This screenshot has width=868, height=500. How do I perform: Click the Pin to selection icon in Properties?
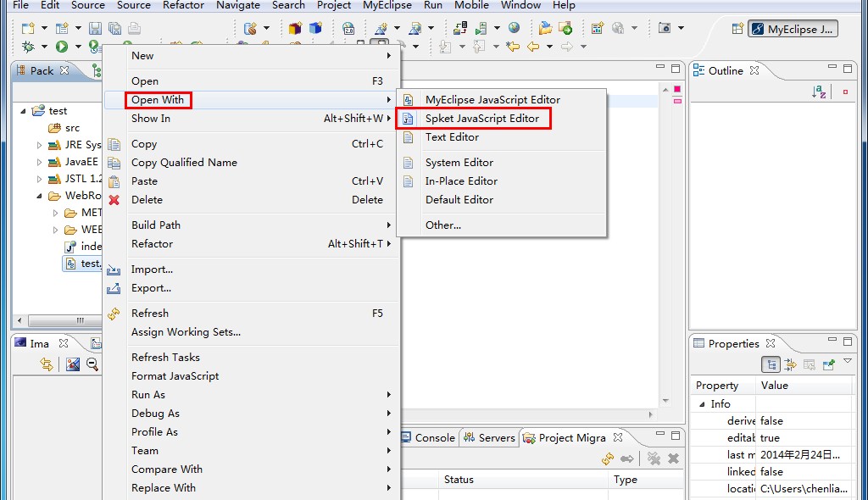828,364
